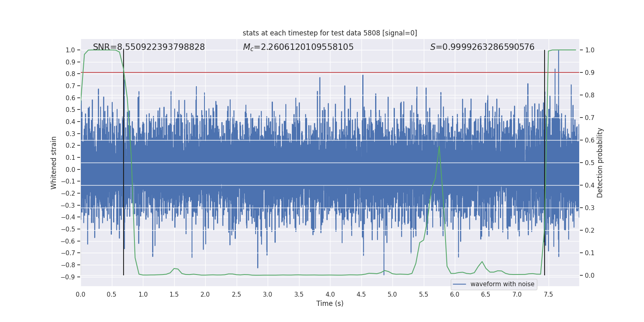
Task: Click the red horizontal threshold line
Action: 282,72
